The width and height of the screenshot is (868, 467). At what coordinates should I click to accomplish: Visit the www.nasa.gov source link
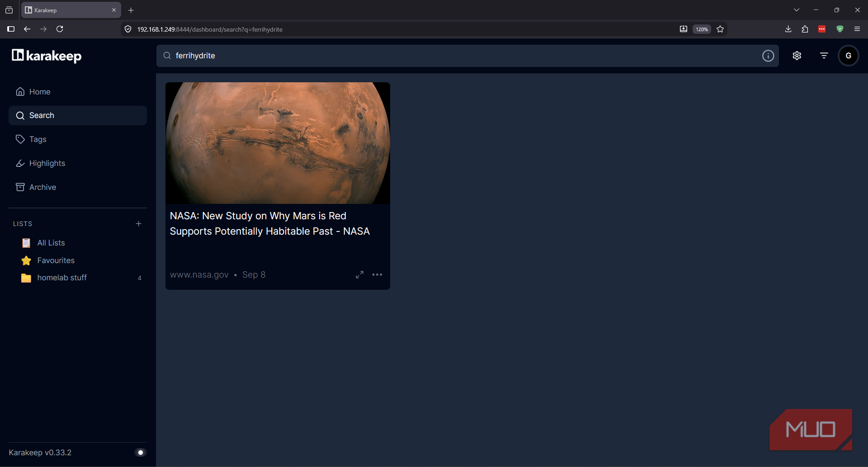[x=199, y=275]
